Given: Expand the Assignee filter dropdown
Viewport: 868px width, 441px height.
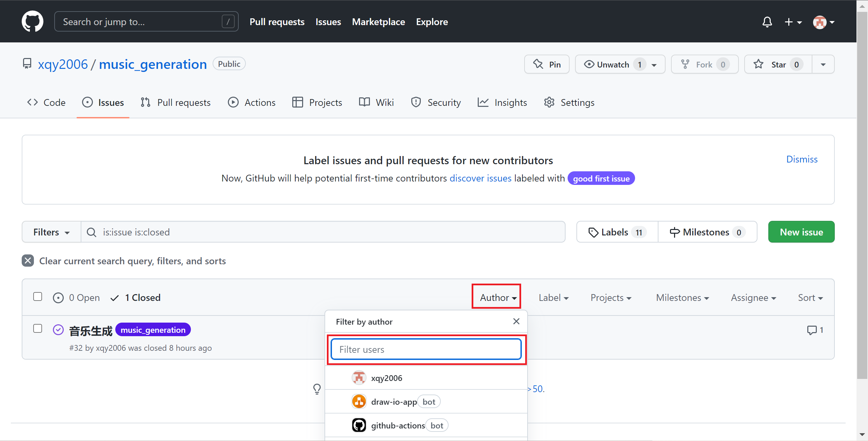Looking at the screenshot, I should click(x=754, y=298).
